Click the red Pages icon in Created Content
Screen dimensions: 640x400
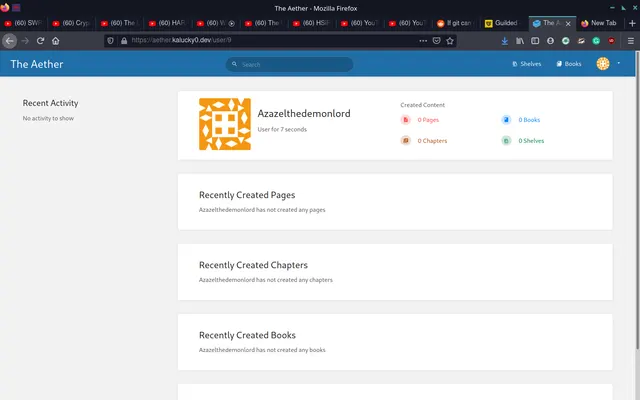point(406,120)
